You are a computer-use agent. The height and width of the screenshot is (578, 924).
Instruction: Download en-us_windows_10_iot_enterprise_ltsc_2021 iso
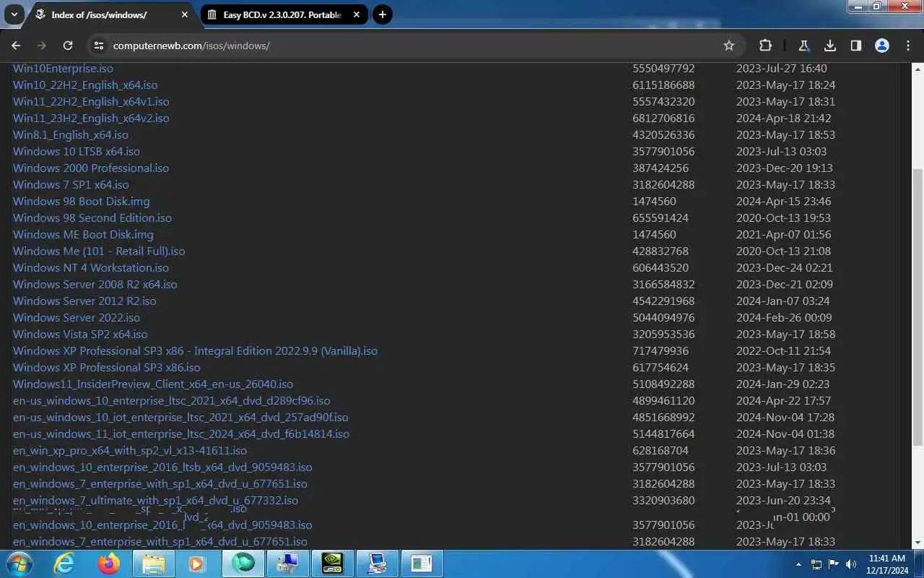point(180,418)
